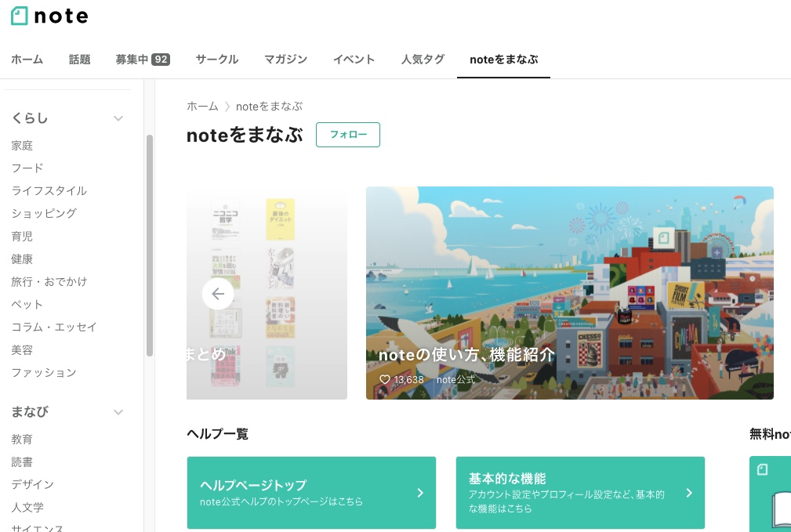
Task: Select 美容 category
Action: click(x=22, y=350)
